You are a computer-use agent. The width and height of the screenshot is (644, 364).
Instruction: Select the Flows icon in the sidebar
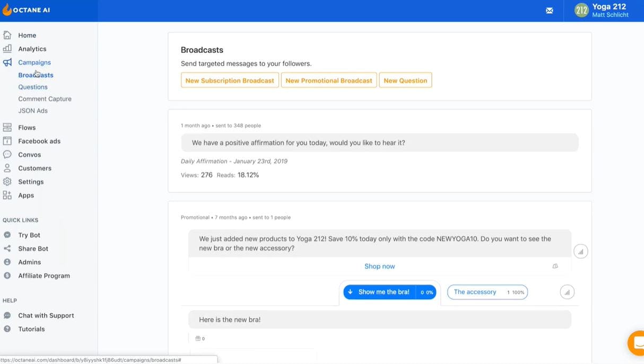tap(7, 127)
